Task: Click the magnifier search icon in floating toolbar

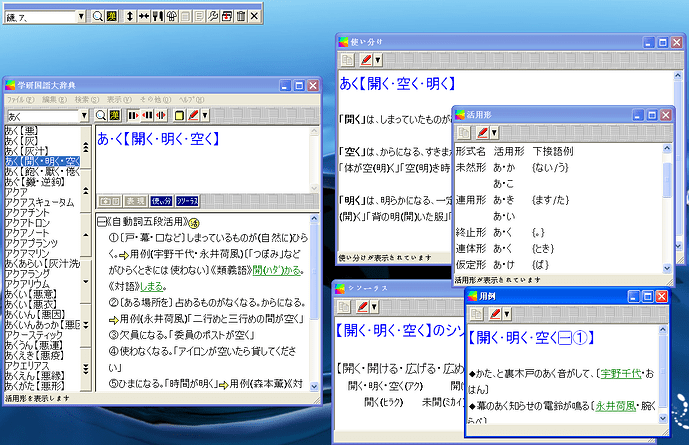Action: coord(98,16)
